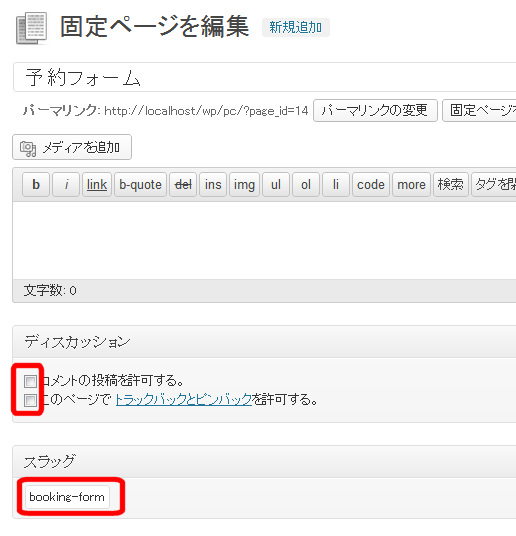
Task: Collapse the ディスカッション panel header
Action: point(264,342)
